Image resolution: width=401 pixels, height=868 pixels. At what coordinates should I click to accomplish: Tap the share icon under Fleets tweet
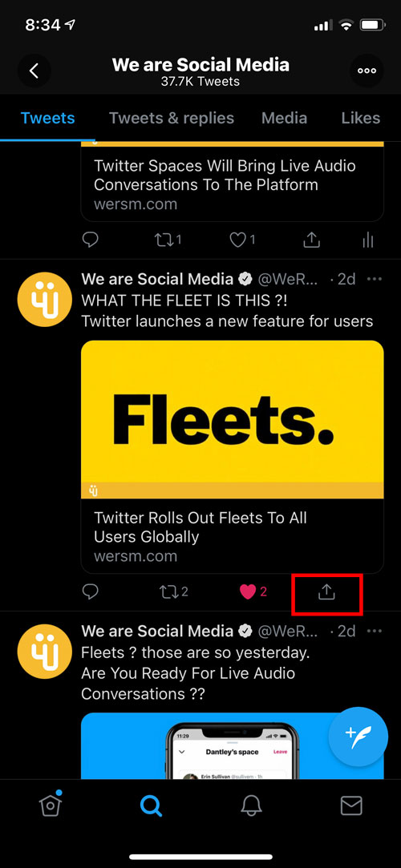(326, 591)
